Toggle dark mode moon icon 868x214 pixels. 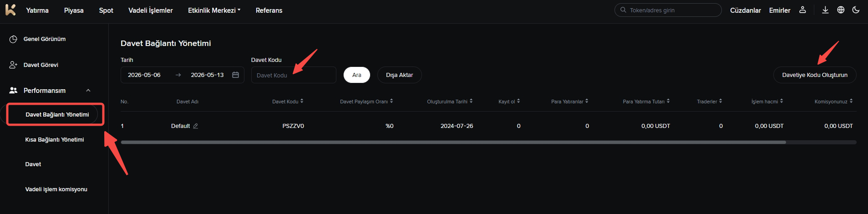[856, 10]
